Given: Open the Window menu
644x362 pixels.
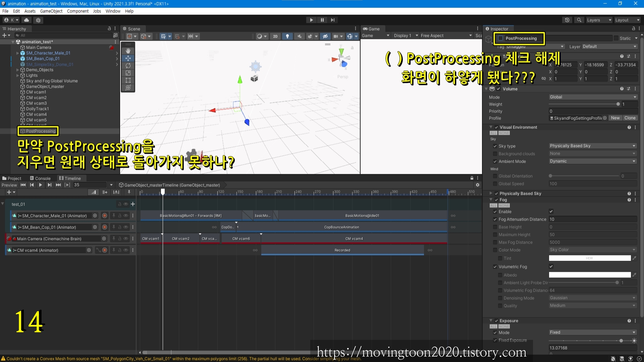Looking at the screenshot, I should (x=113, y=11).
